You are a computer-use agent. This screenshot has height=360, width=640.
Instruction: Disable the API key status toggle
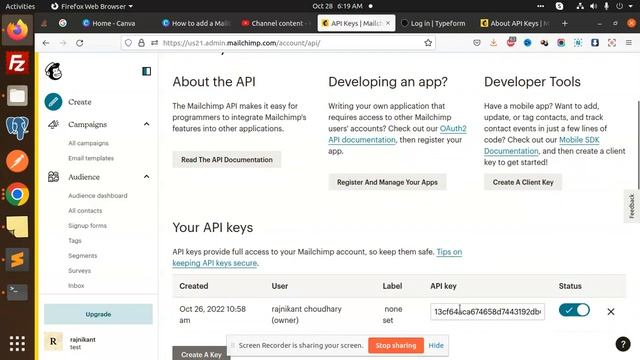tap(574, 310)
